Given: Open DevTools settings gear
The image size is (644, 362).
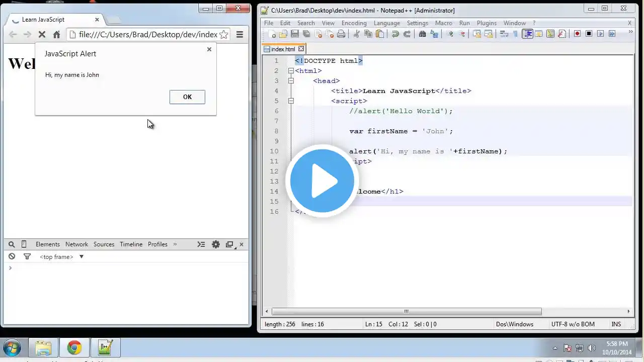Looking at the screenshot, I should [216, 244].
